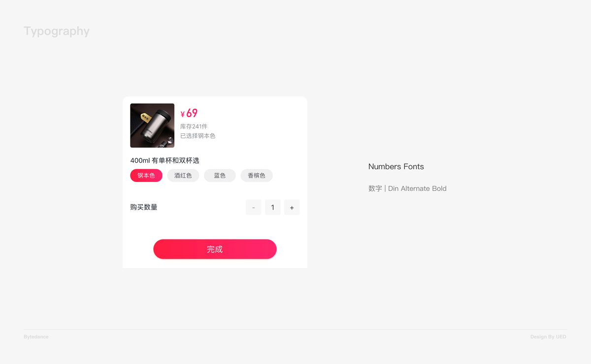Click the quantity field showing 1
This screenshot has width=591, height=364.
pos(273,207)
